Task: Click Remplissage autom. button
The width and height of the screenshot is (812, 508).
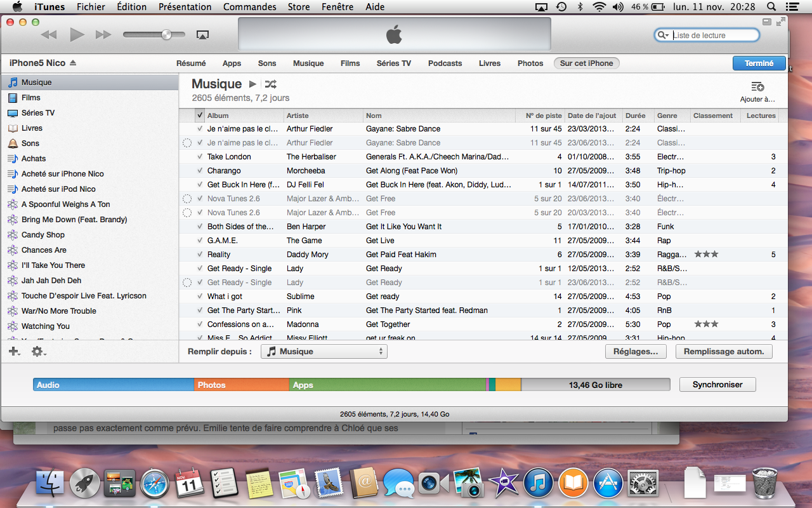Action: coord(723,351)
